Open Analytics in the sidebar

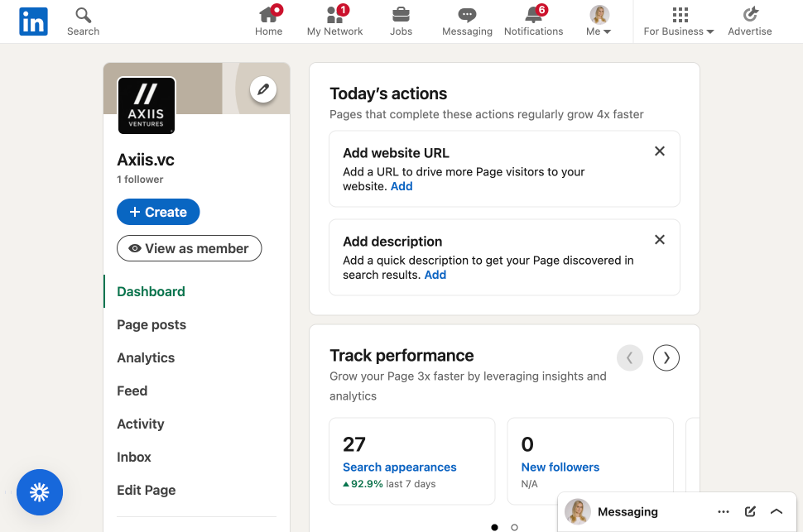pyautogui.click(x=146, y=357)
